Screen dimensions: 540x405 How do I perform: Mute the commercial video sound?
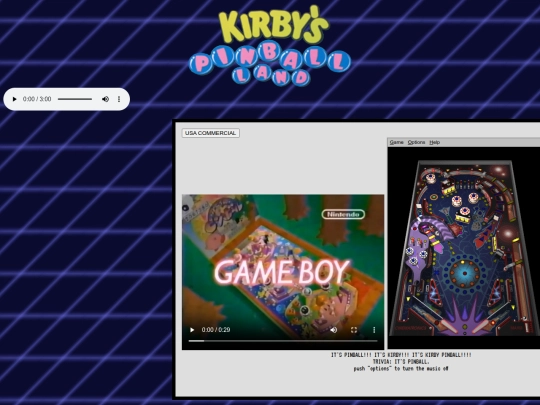click(333, 330)
